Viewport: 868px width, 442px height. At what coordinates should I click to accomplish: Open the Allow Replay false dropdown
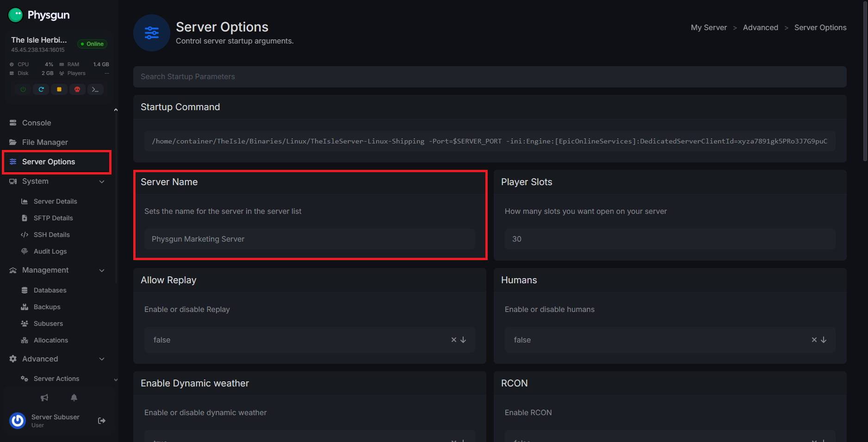(463, 340)
